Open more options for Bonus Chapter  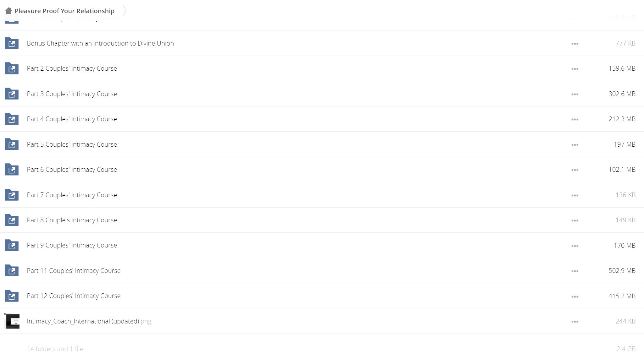pos(575,44)
